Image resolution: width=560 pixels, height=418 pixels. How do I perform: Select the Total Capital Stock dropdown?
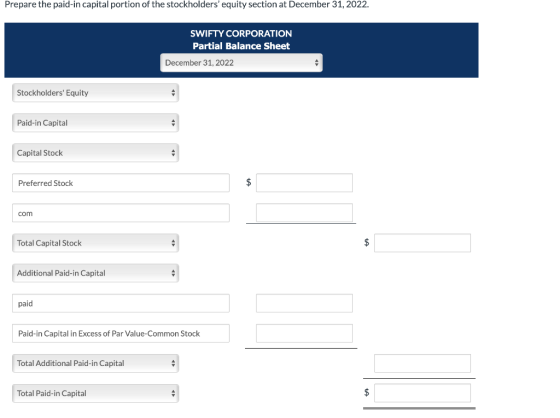[x=95, y=243]
